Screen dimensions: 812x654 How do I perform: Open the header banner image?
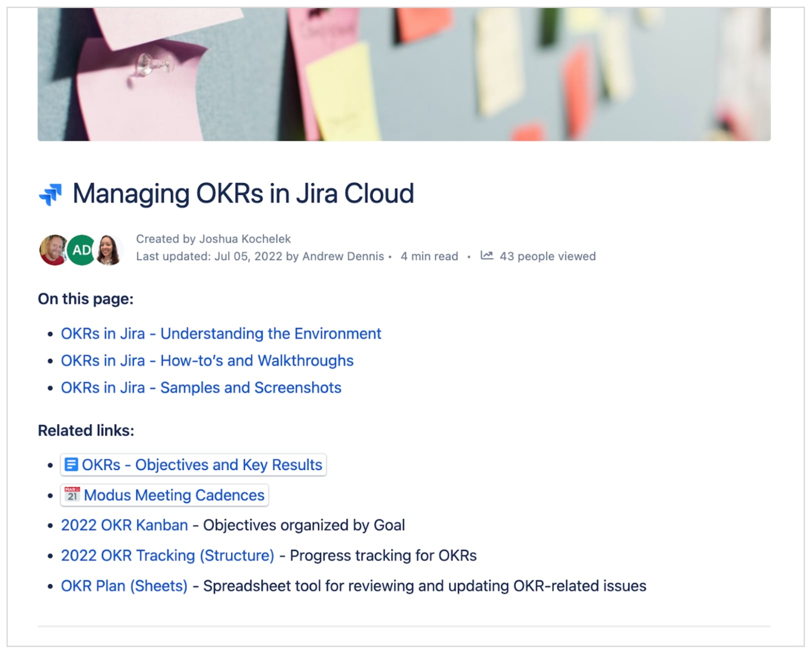coord(404,74)
